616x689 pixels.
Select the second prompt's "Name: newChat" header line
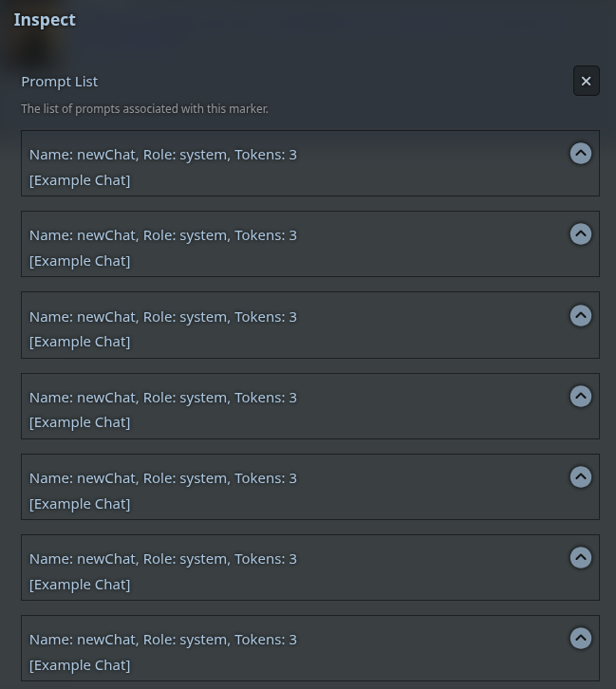163,235
